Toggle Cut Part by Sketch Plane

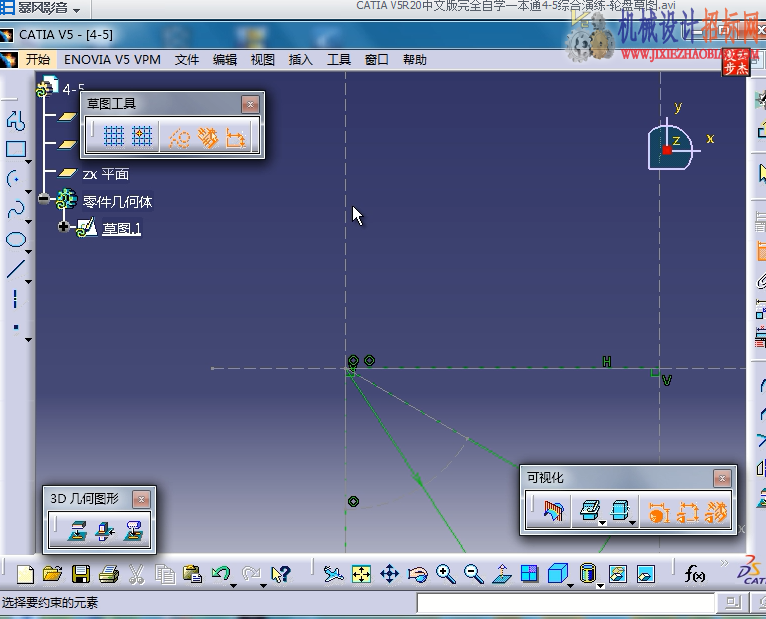[554, 512]
